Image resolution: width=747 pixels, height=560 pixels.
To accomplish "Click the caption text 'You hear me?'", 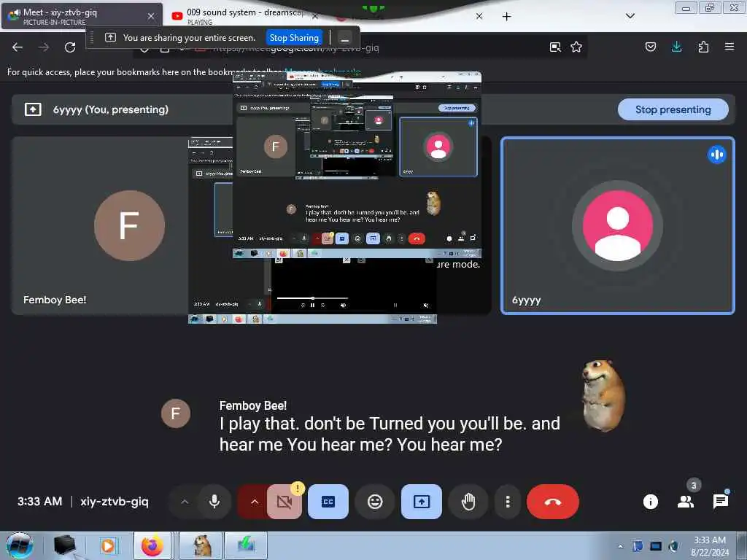I will coord(449,445).
